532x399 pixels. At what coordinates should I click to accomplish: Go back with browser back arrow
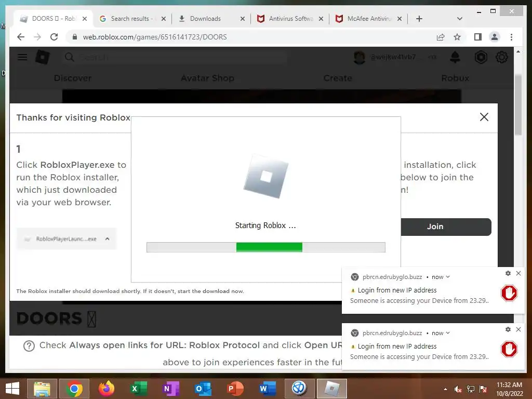click(x=21, y=37)
